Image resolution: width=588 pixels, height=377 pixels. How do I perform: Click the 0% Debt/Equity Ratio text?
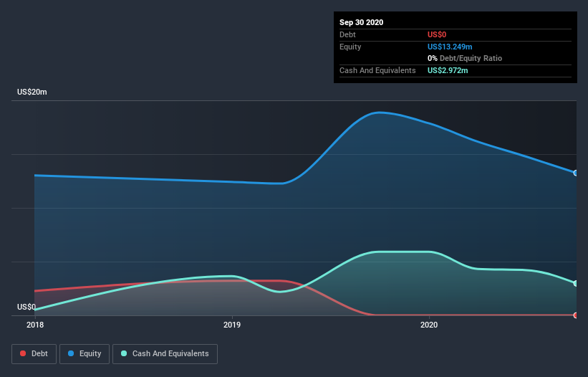click(465, 58)
